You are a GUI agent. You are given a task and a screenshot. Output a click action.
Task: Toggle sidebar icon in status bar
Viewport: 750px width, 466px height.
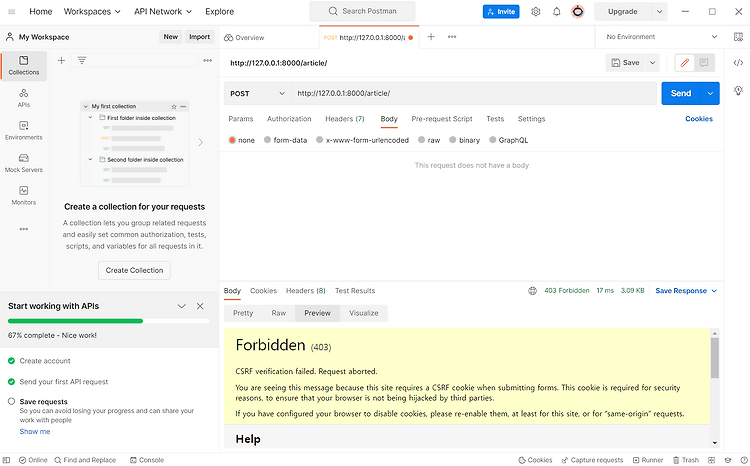pos(7,460)
